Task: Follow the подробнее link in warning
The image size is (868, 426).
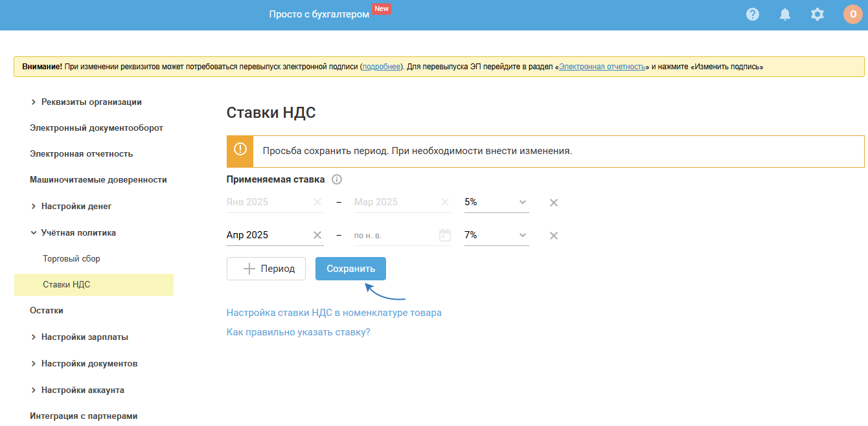Action: click(382, 67)
